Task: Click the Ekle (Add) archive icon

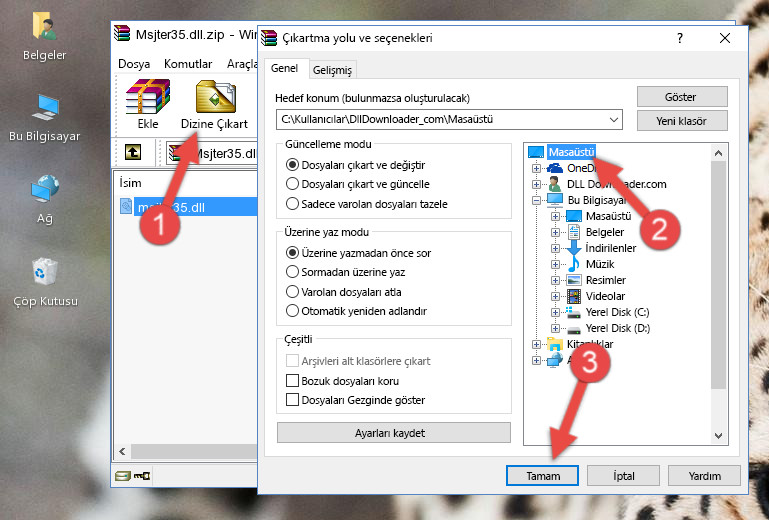Action: pyautogui.click(x=148, y=97)
